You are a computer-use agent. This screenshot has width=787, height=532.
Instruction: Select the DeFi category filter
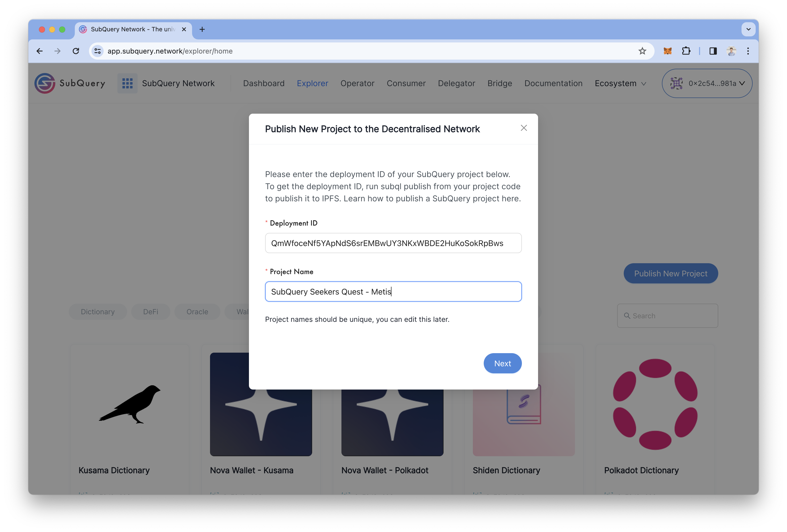(150, 312)
